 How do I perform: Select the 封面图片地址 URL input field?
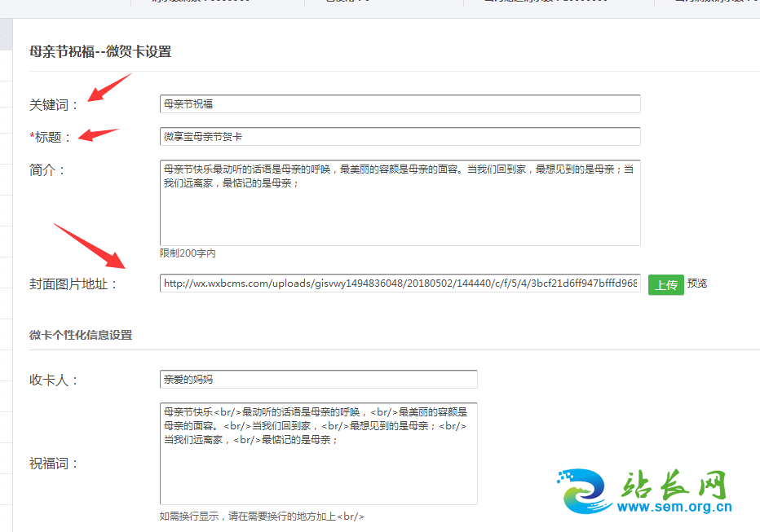click(400, 284)
